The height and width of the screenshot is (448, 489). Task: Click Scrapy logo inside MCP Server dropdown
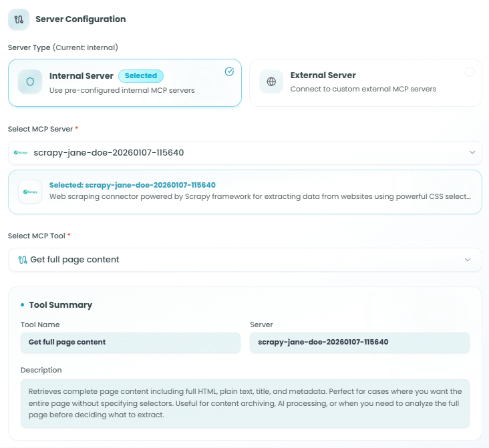22,153
